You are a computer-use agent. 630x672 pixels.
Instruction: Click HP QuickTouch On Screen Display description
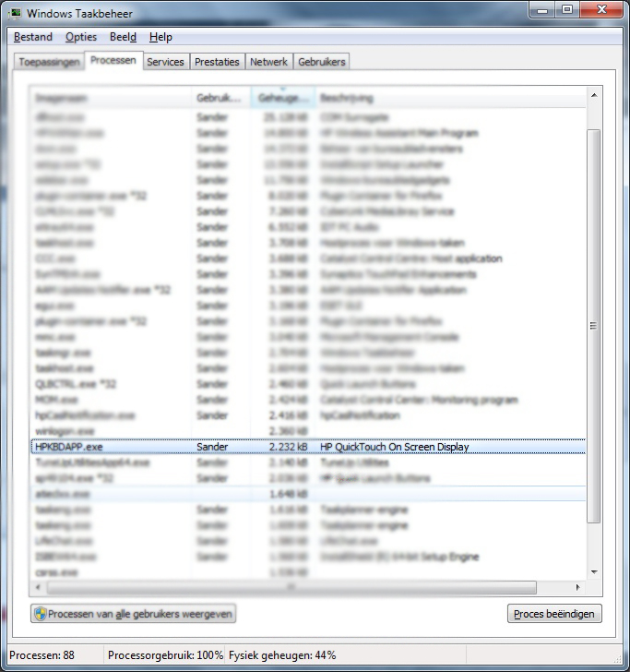click(395, 447)
